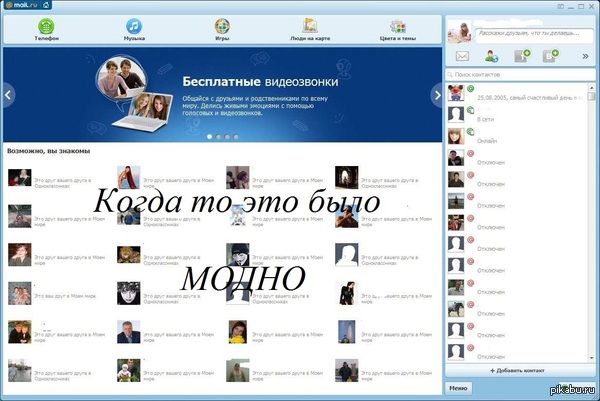This screenshot has height=401, width=600.
Task: Select the first banner pagination dot
Action: [x=209, y=135]
